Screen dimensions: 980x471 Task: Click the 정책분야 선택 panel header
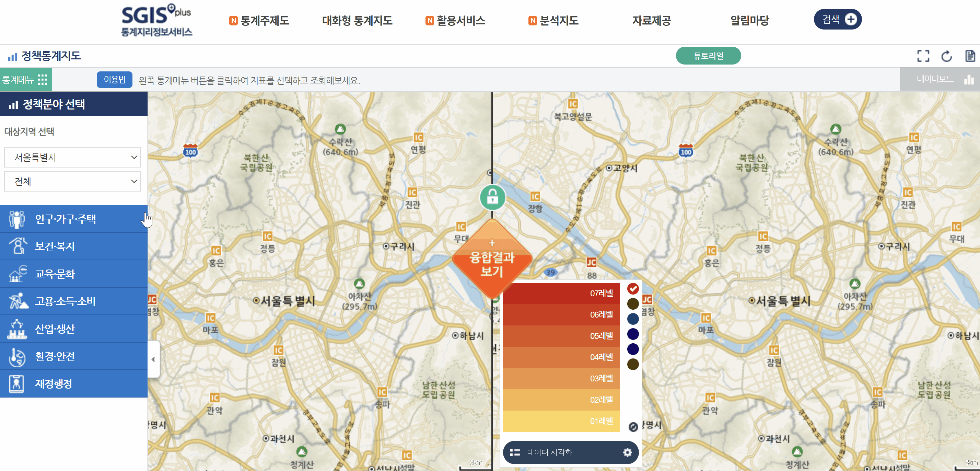(74, 104)
